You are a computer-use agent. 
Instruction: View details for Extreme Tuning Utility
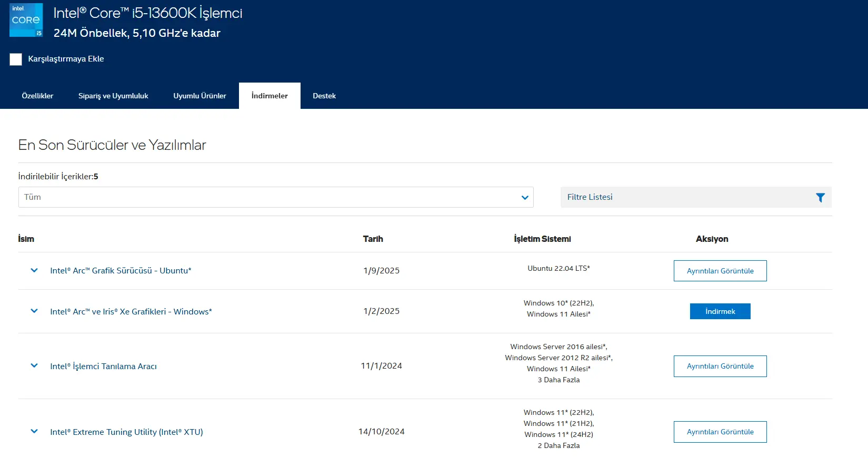pyautogui.click(x=720, y=432)
